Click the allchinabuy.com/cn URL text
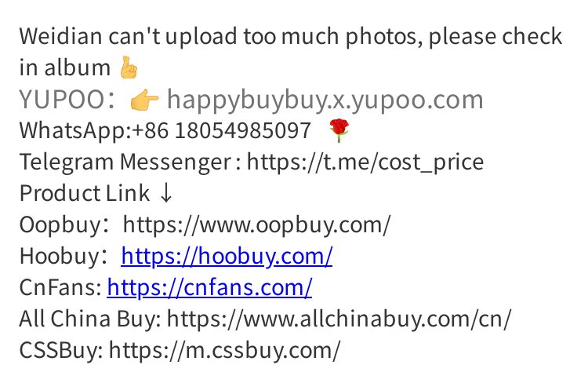588x383 pixels. click(339, 319)
